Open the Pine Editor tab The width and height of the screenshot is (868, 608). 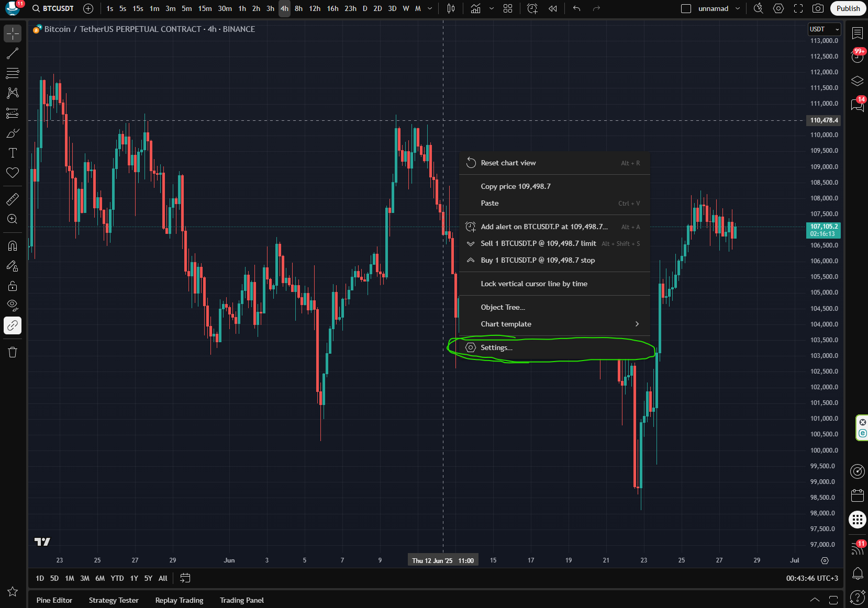(x=54, y=600)
